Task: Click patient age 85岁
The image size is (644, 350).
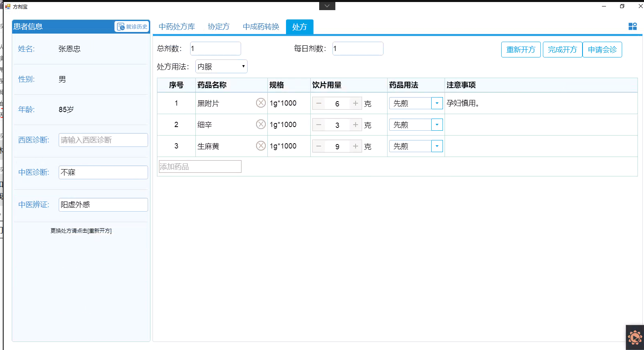Action: (66, 110)
